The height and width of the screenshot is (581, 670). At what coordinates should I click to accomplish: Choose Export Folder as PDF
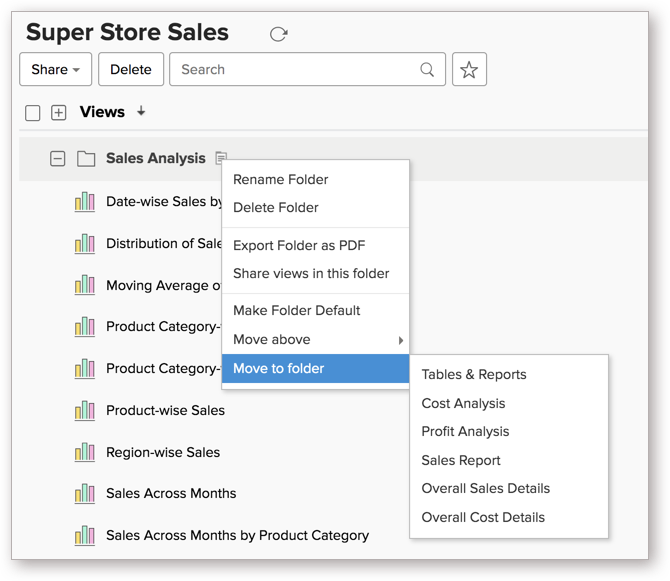pyautogui.click(x=298, y=245)
